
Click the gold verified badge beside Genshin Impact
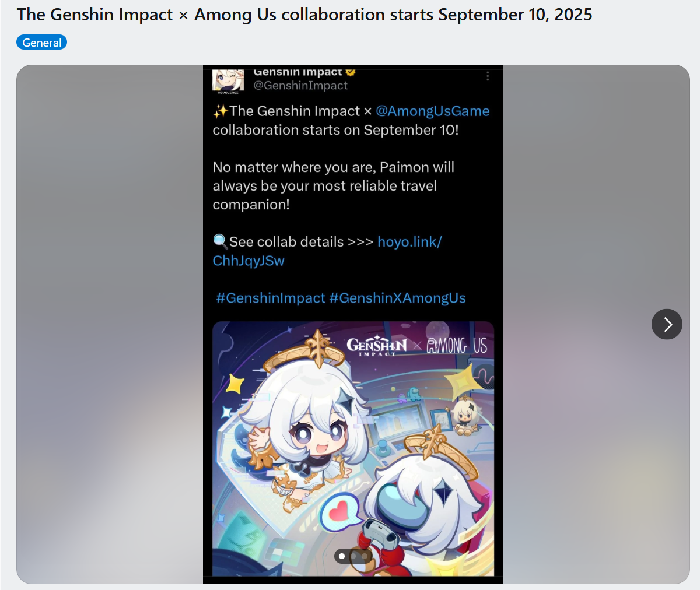click(351, 72)
